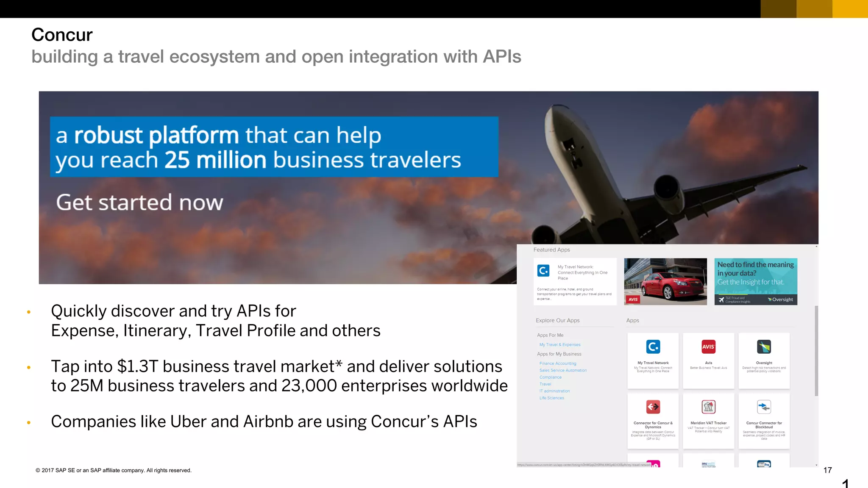868x488 pixels.
Task: Click the "Apps for My Business" heading
Action: 559,354
